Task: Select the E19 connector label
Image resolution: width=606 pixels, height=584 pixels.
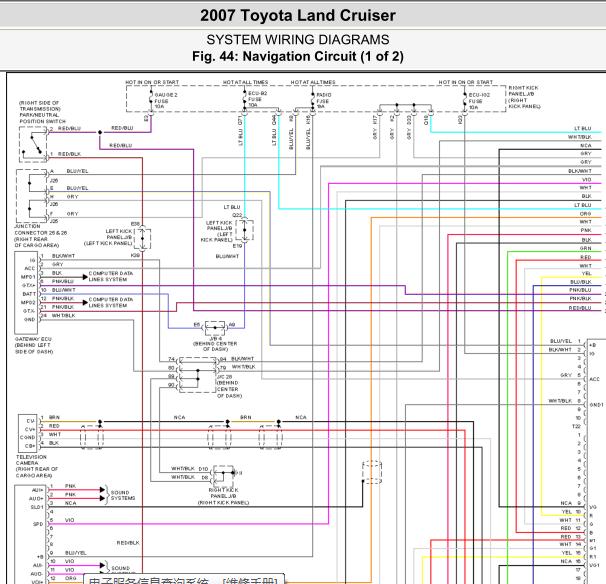Action: [237, 246]
